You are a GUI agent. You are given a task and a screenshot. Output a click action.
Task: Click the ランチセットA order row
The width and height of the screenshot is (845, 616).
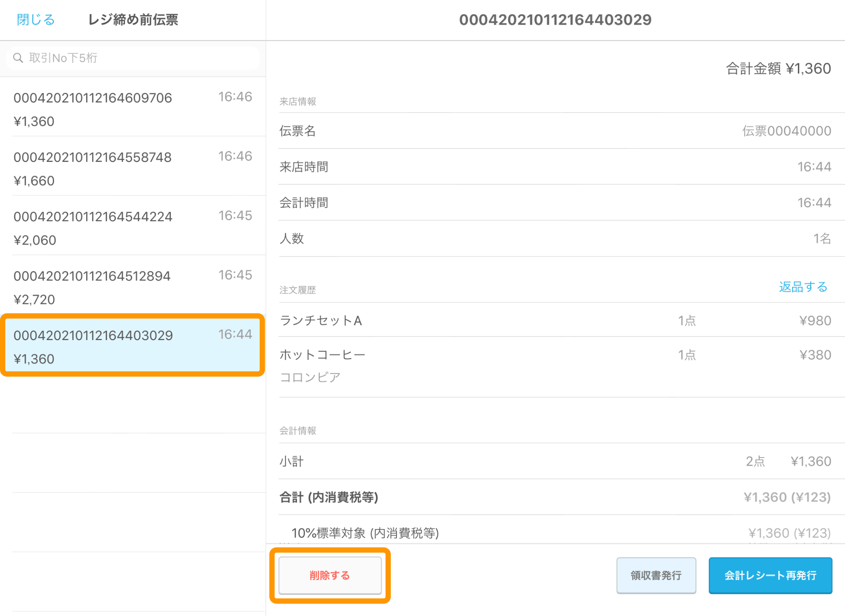click(555, 320)
